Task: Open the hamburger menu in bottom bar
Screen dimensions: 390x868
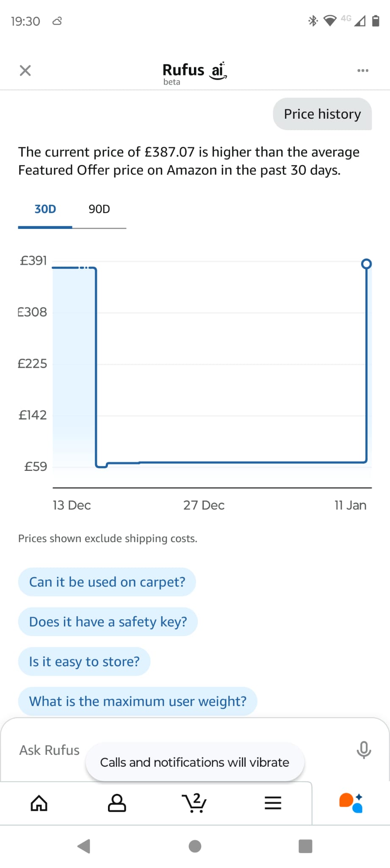Action: [273, 803]
